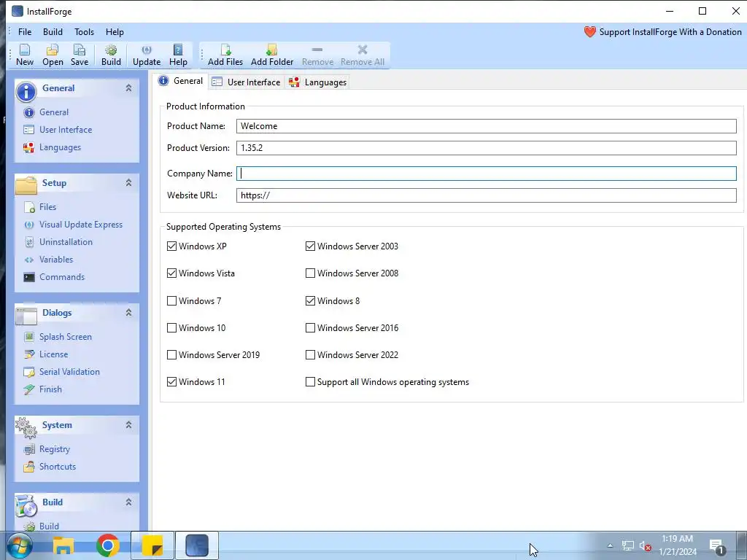Check the Windows 7 checkbox
747x560 pixels.
pyautogui.click(x=172, y=301)
